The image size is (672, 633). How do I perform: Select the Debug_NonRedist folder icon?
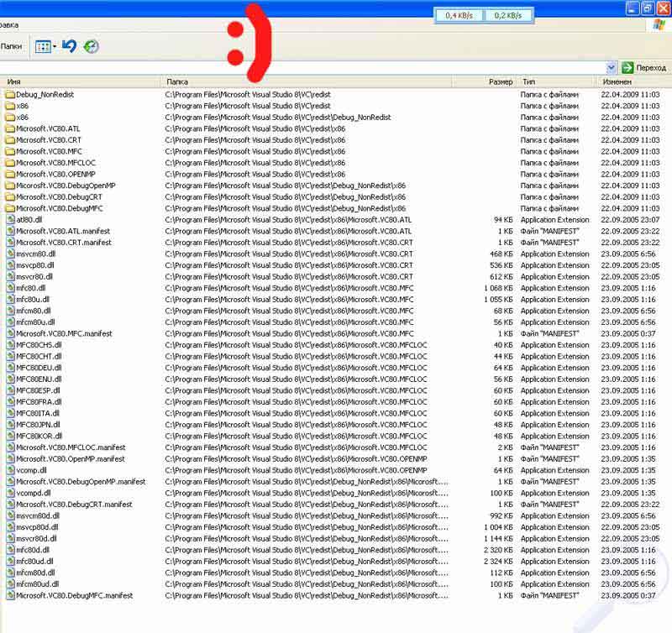click(x=10, y=95)
